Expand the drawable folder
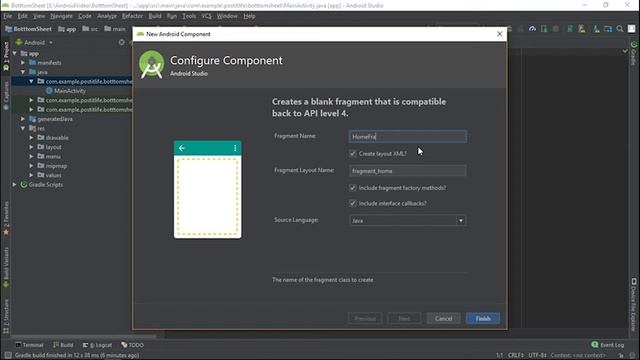The image size is (640, 360). coord(31,138)
